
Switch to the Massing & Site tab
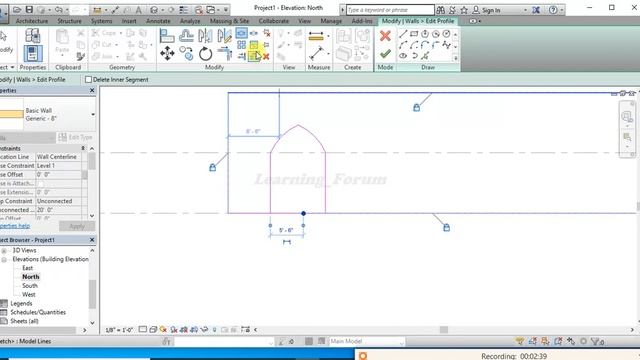click(x=229, y=21)
